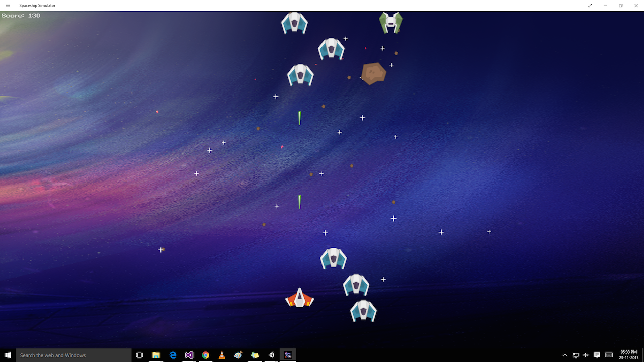Viewport: 644px width, 362px height.
Task: Open the Windows Start menu
Action: coord(8,355)
